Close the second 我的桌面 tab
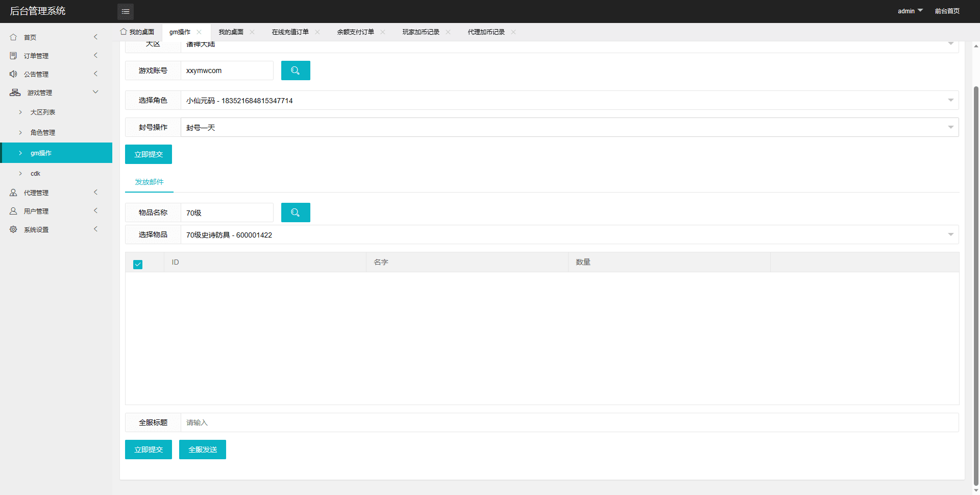980x495 pixels. 252,32
